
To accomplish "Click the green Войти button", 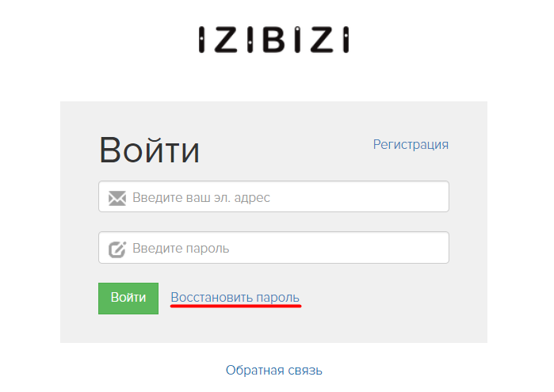I will click(128, 299).
